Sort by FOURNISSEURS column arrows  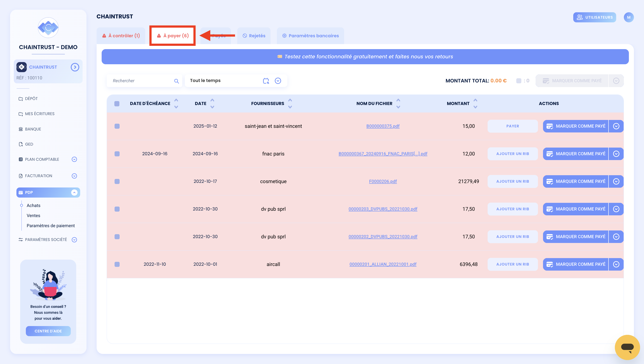[290, 103]
